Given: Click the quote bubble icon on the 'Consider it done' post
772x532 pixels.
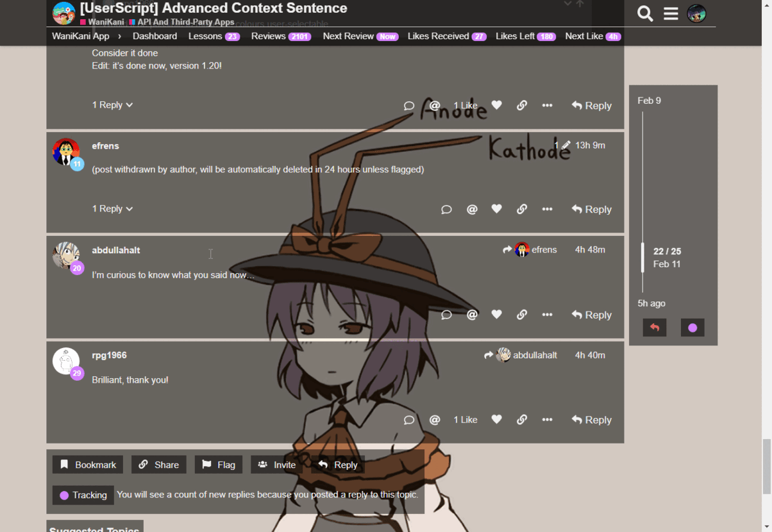Looking at the screenshot, I should [409, 106].
